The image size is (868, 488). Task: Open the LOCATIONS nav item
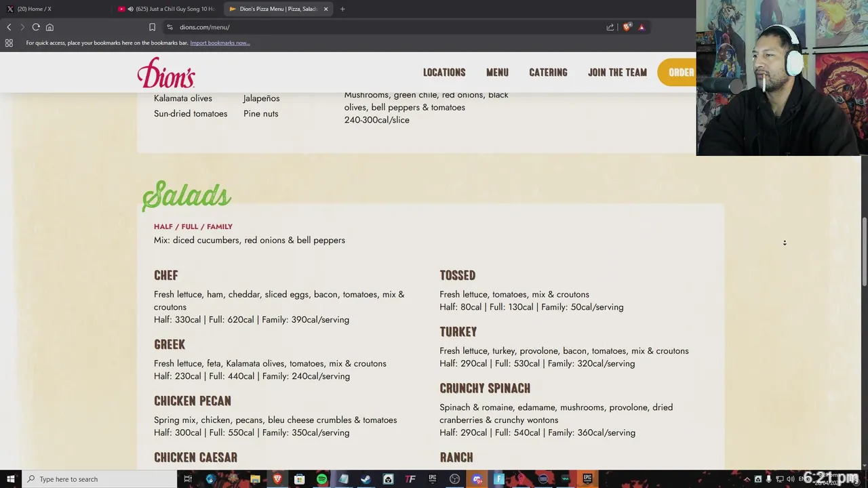click(444, 73)
